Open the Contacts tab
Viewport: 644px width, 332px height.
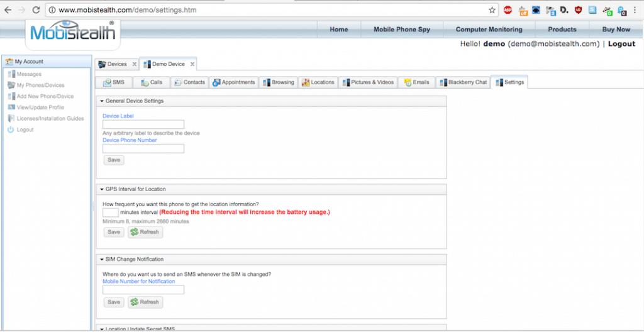[190, 82]
